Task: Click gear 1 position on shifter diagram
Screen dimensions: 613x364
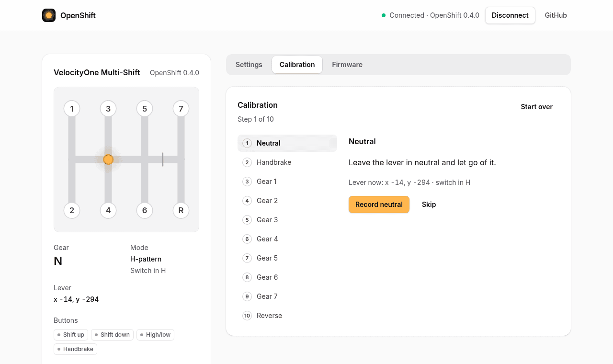Action: 72,109
